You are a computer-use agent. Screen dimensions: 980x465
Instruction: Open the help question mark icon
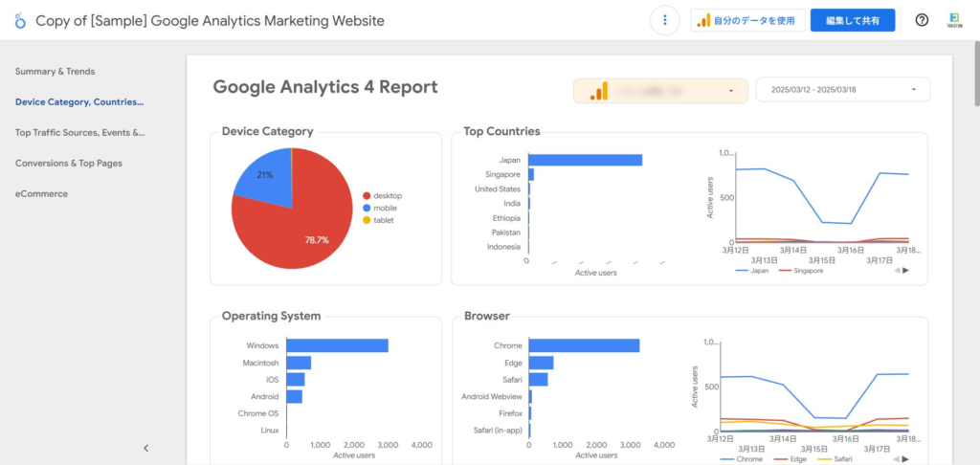coord(922,20)
